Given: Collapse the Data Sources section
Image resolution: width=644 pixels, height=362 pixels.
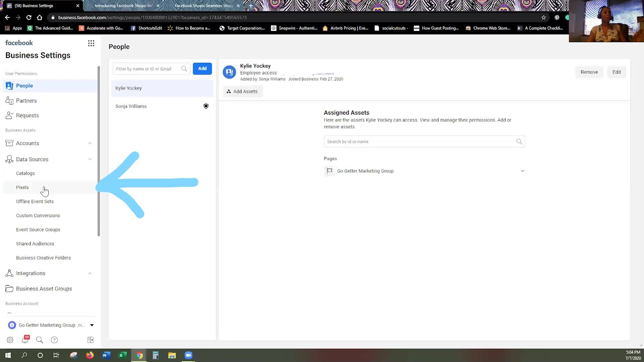Looking at the screenshot, I should (90, 159).
